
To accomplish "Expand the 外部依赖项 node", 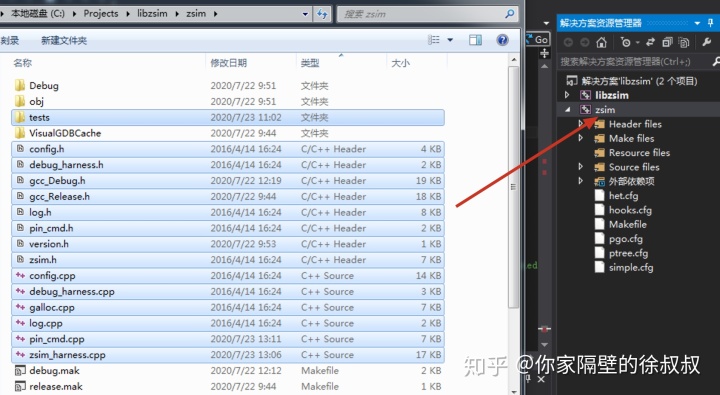I will pyautogui.click(x=581, y=181).
